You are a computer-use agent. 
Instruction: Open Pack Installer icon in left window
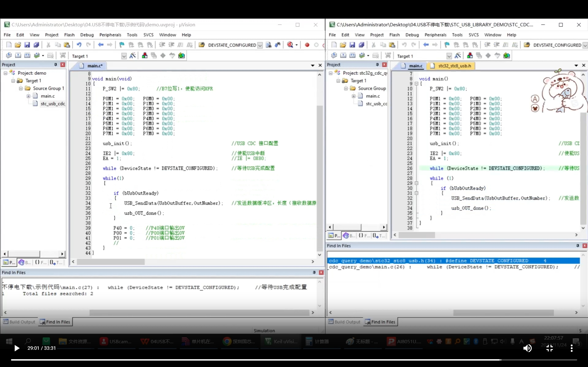point(181,56)
